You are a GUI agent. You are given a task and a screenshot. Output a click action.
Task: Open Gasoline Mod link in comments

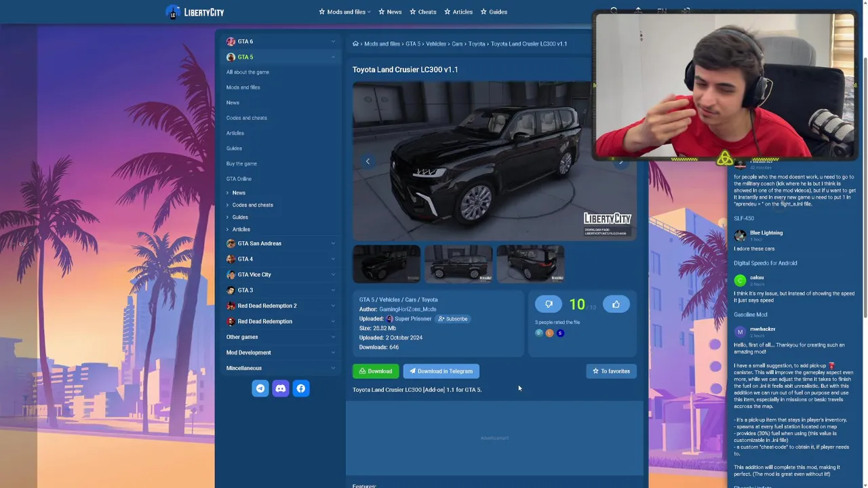[751, 314]
